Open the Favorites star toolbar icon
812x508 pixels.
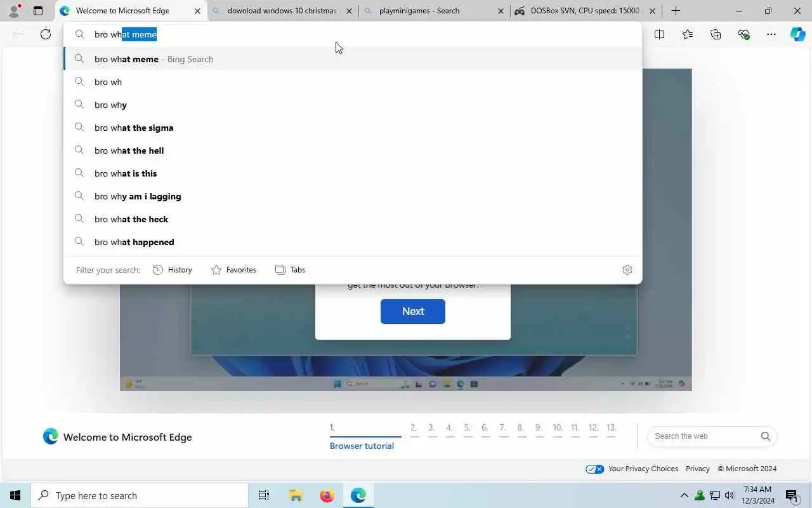(688, 34)
